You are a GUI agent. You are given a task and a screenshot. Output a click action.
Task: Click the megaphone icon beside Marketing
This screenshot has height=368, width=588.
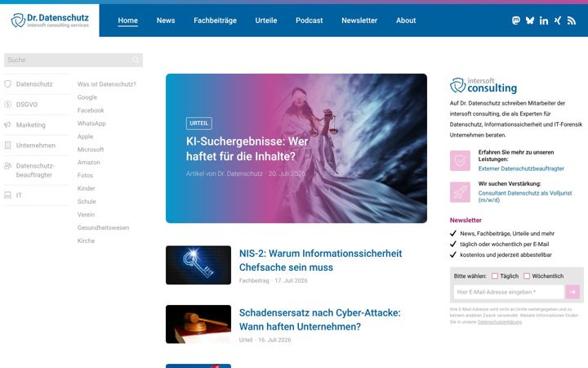pyautogui.click(x=7, y=124)
